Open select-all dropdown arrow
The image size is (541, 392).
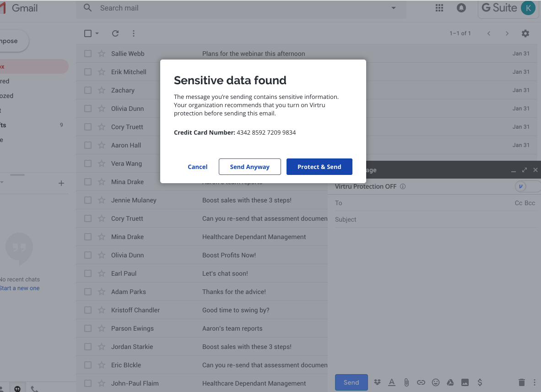(x=97, y=33)
